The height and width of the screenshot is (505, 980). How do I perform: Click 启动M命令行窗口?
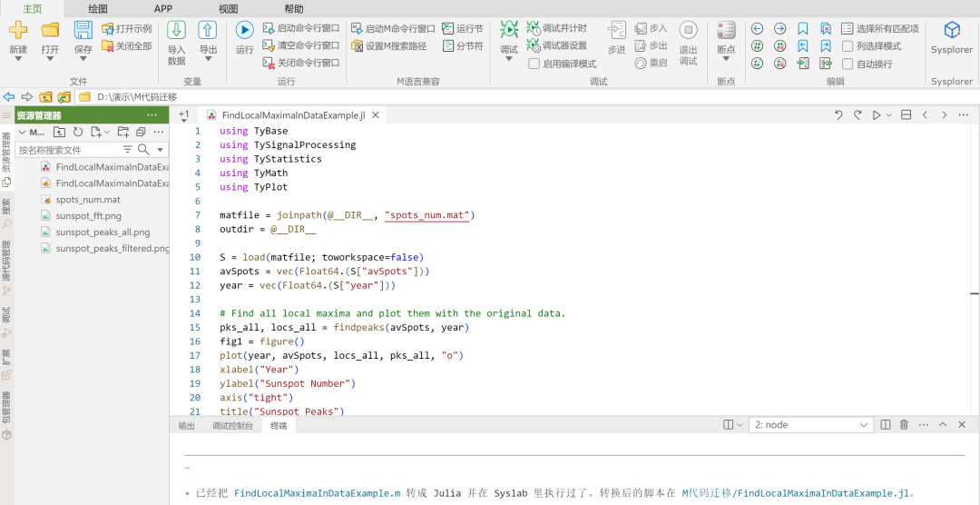pyautogui.click(x=393, y=28)
